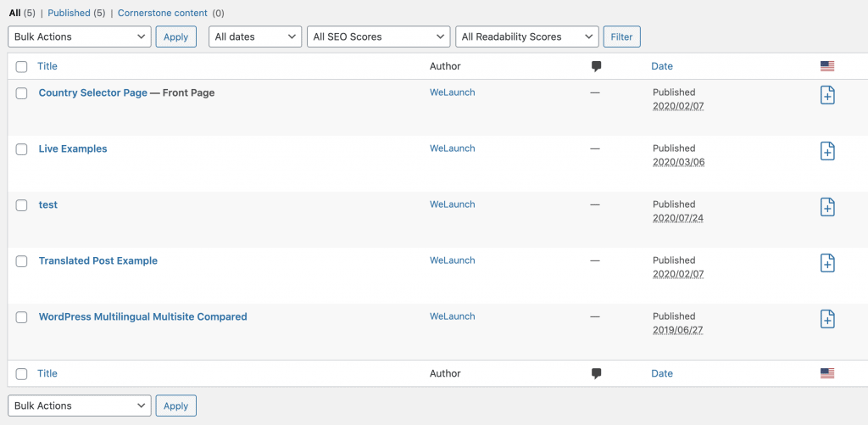Screen dimensions: 868x425
Task: Open the top Bulk Actions dropdown
Action: 80,36
